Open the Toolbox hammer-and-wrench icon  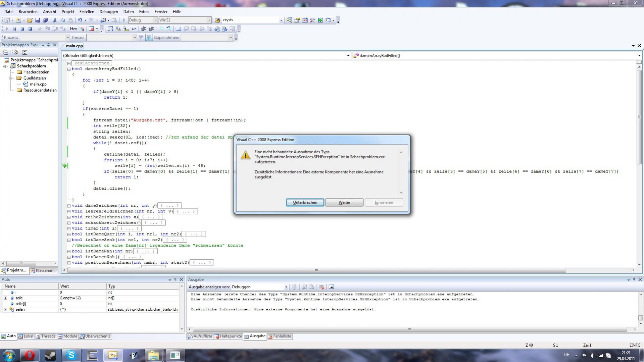tap(312, 20)
